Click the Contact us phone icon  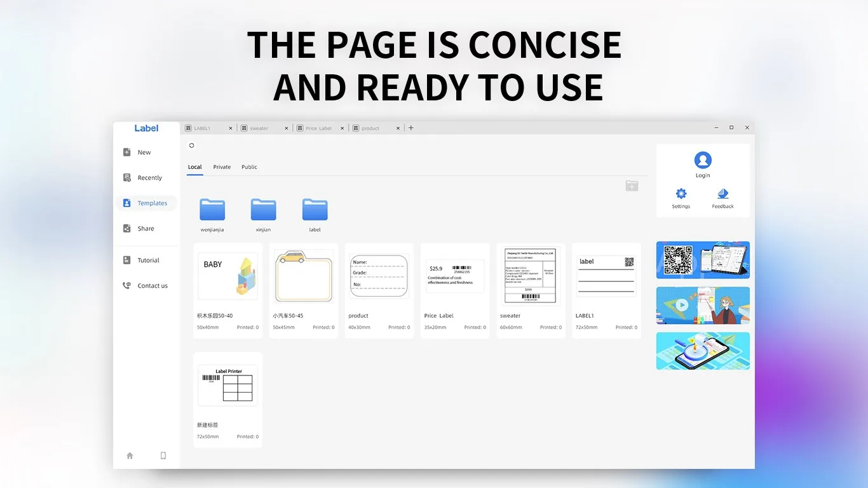point(127,286)
